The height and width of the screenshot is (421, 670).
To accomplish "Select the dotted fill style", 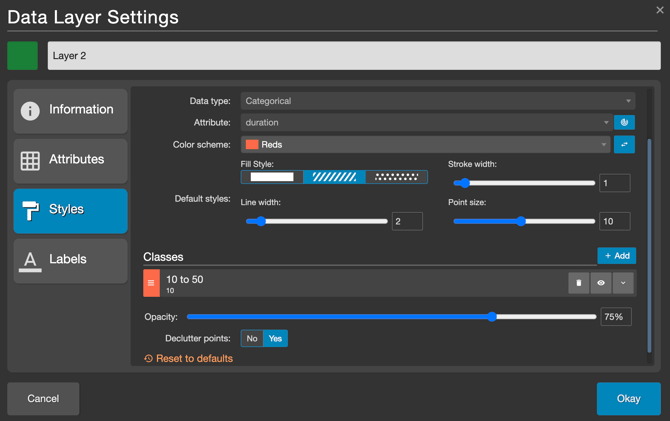I will 396,177.
